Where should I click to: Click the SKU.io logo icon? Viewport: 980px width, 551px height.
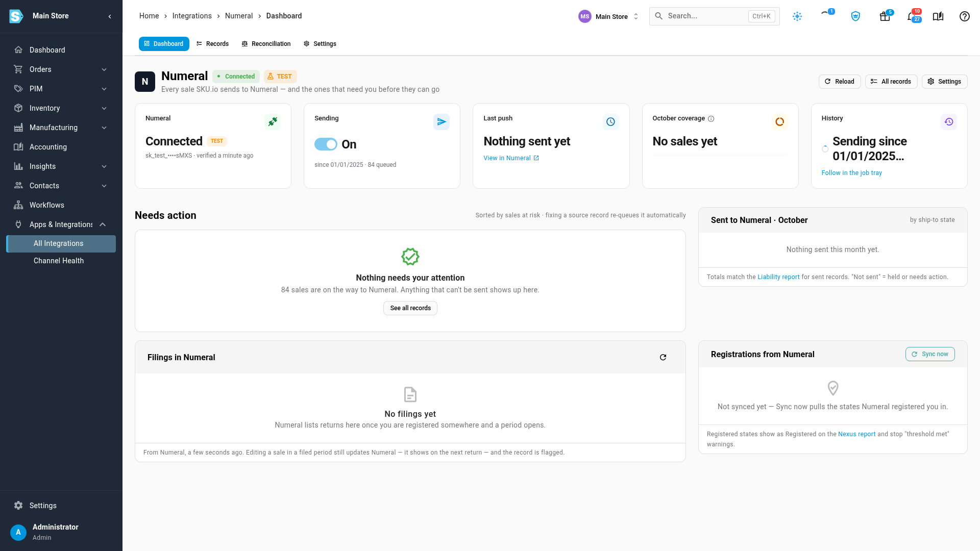[16, 16]
